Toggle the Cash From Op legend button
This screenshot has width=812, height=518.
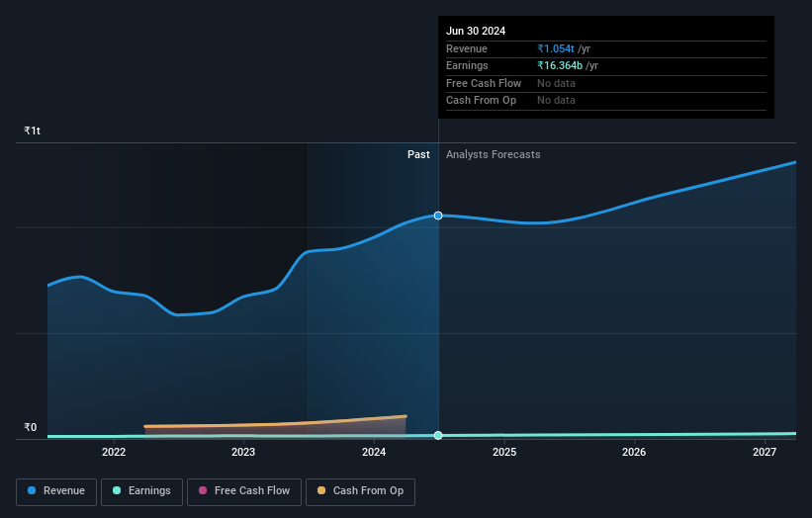point(360,491)
